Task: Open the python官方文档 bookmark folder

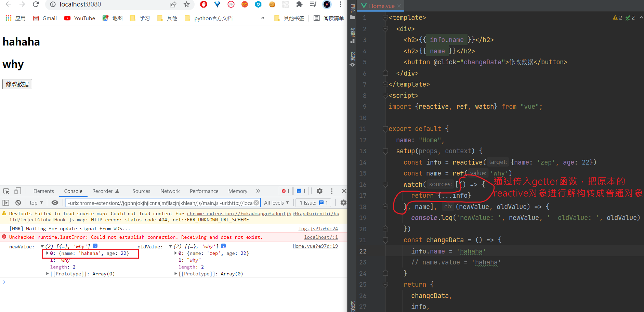Action: [x=209, y=18]
